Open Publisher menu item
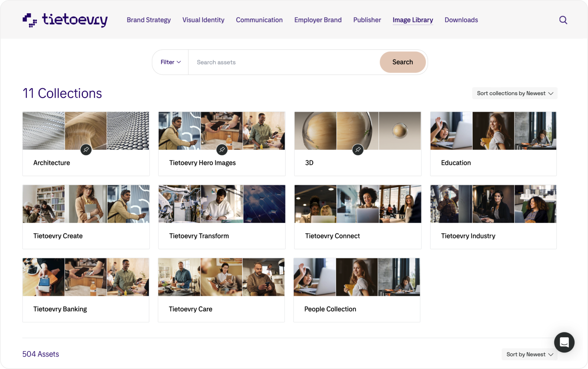This screenshot has height=369, width=588. tap(367, 20)
